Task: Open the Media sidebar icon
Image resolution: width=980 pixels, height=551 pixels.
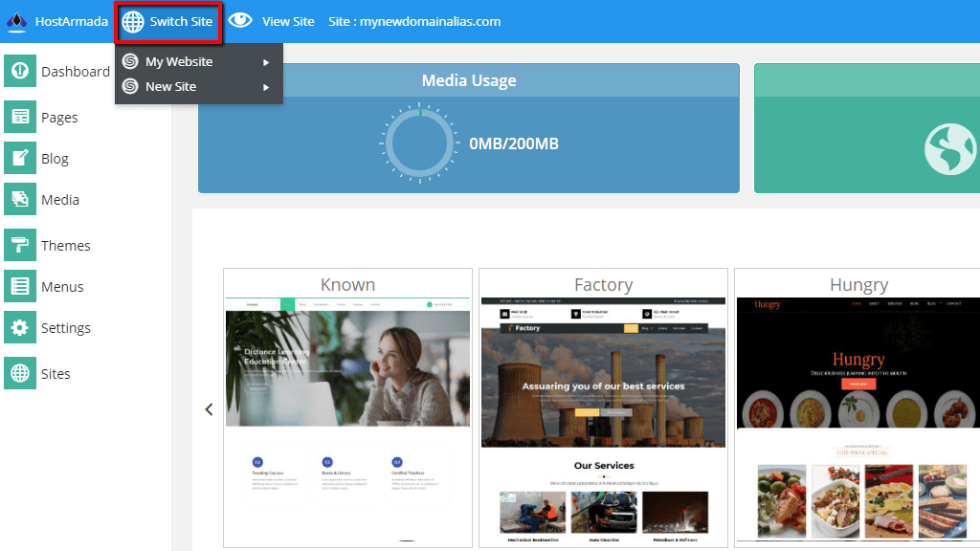Action: (20, 199)
